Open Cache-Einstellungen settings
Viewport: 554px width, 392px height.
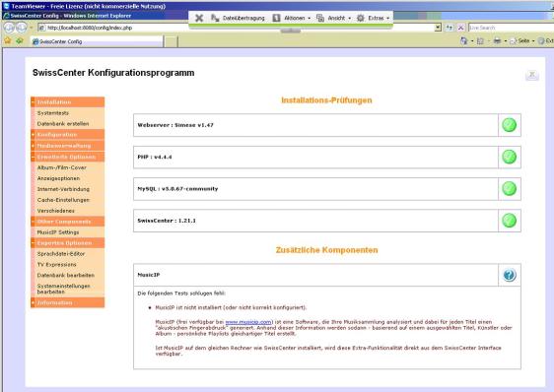click(63, 200)
